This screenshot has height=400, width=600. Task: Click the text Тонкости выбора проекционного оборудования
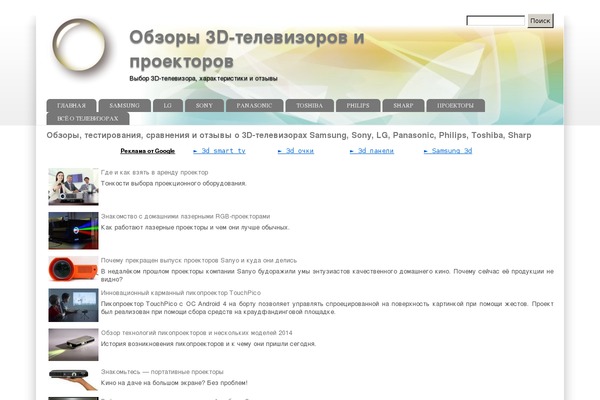pos(174,183)
